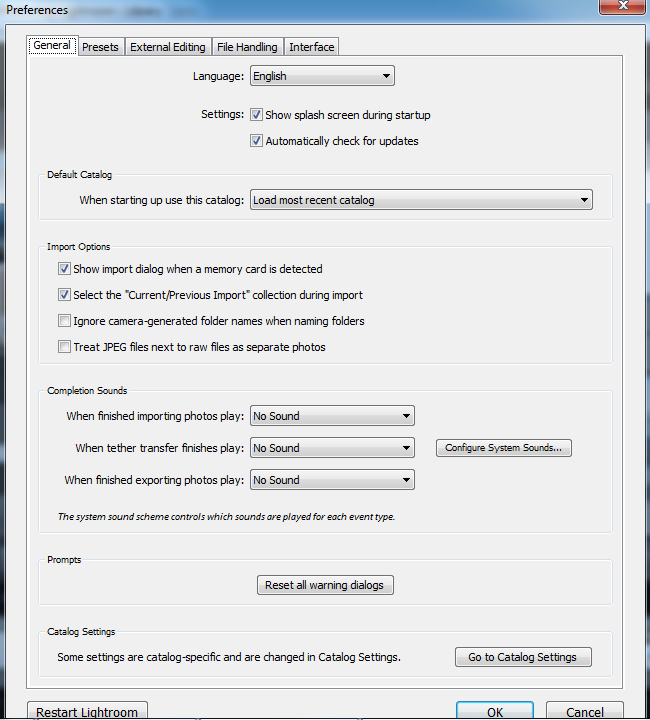Click Go to Catalog Settings
This screenshot has height=720, width=650.
click(522, 657)
